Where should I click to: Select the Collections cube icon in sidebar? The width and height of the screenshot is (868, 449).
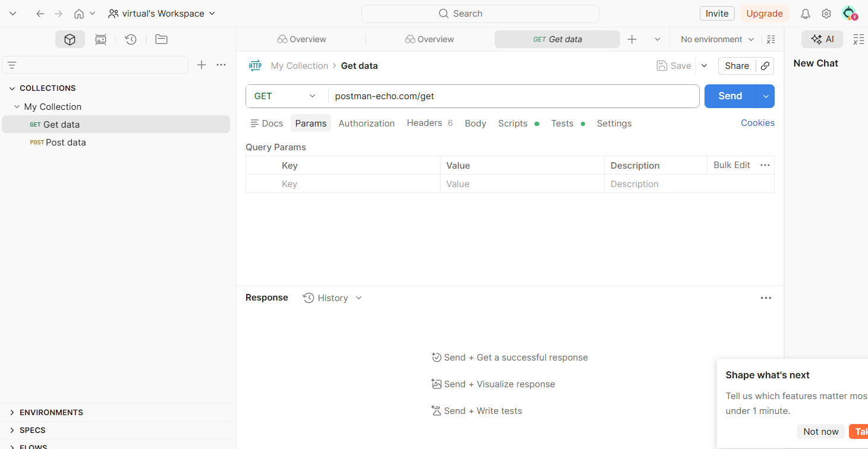pyautogui.click(x=70, y=39)
